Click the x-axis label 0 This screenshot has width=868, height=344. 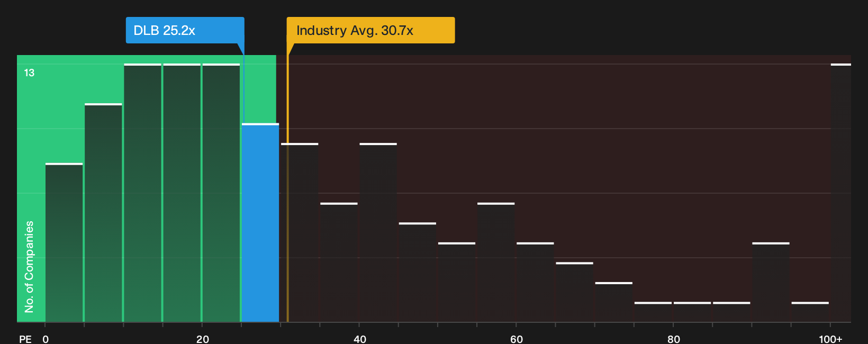(x=46, y=339)
